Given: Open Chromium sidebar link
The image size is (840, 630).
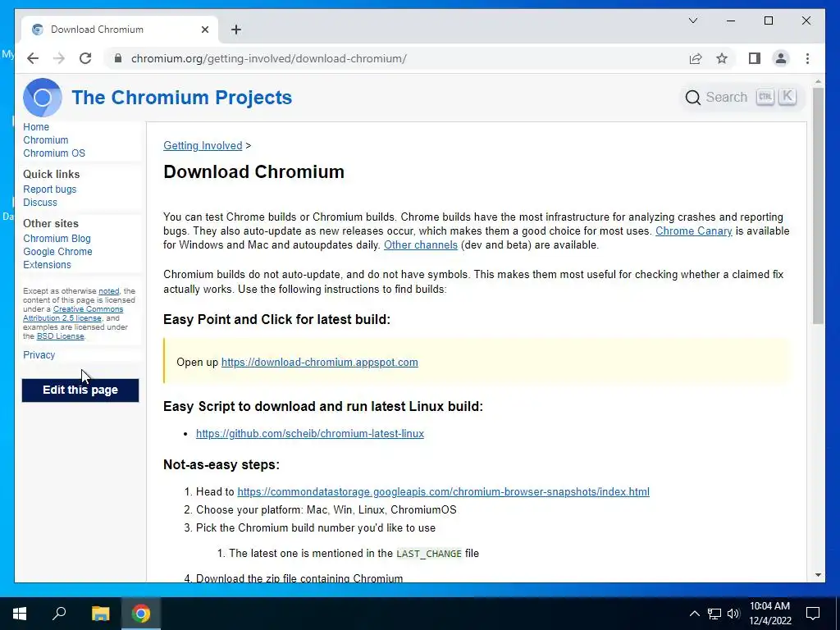Looking at the screenshot, I should pyautogui.click(x=46, y=139).
